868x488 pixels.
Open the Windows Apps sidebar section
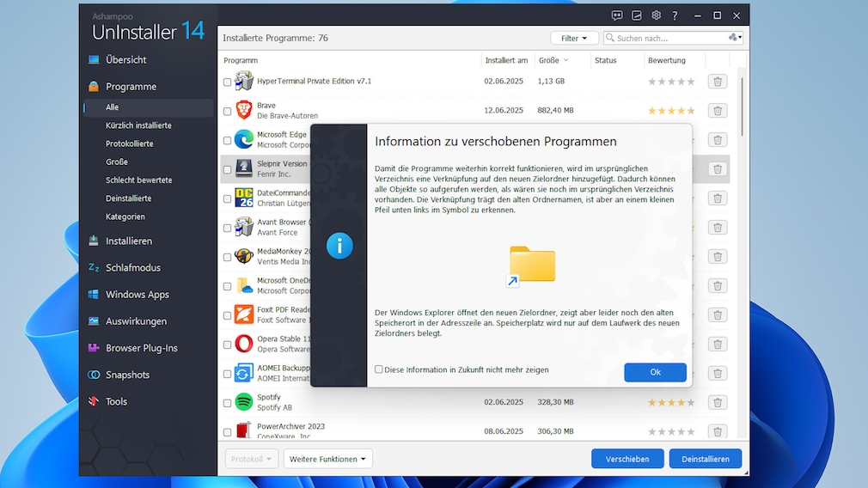point(137,295)
